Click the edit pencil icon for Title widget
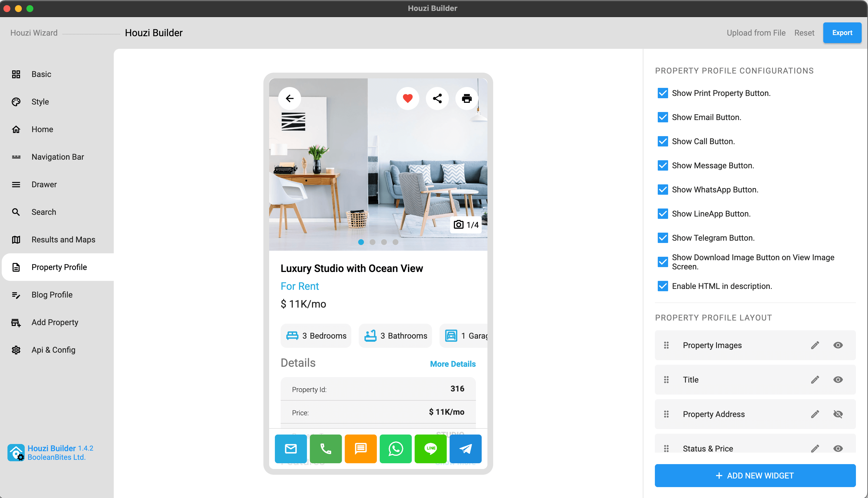This screenshot has width=868, height=498. pyautogui.click(x=815, y=379)
